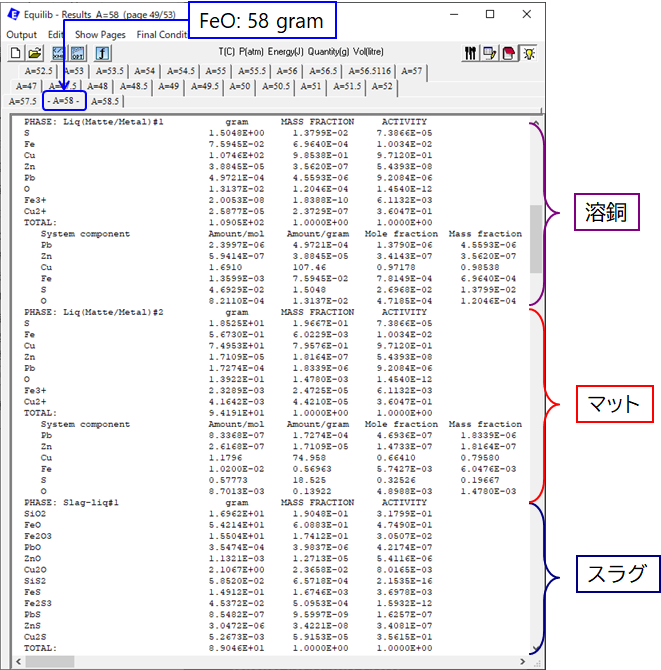Click the scroll up arrow of results

point(536,124)
